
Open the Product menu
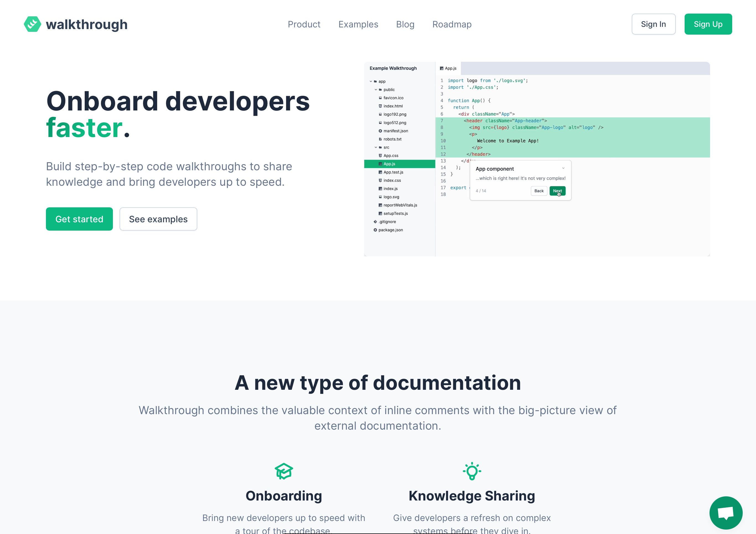[x=304, y=24]
